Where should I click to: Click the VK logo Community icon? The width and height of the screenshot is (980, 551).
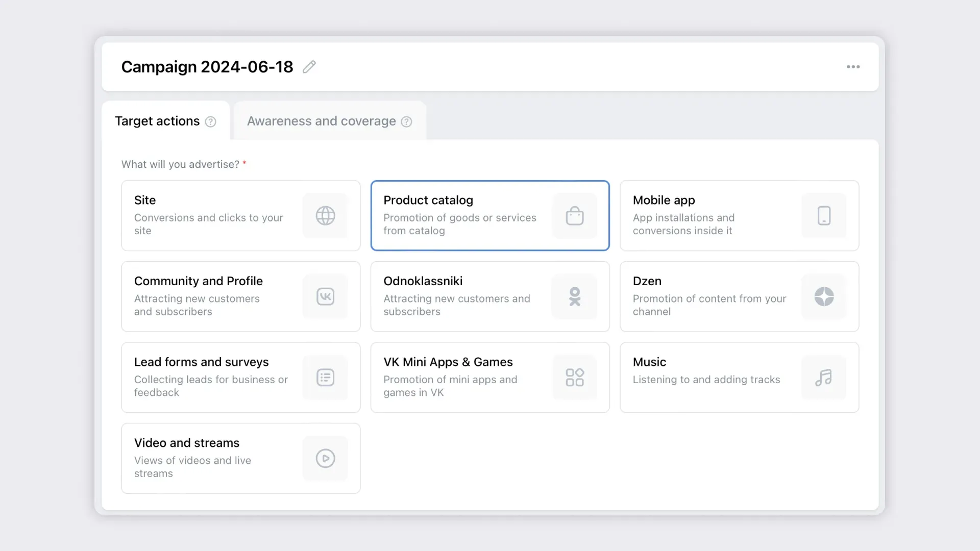[x=325, y=296]
